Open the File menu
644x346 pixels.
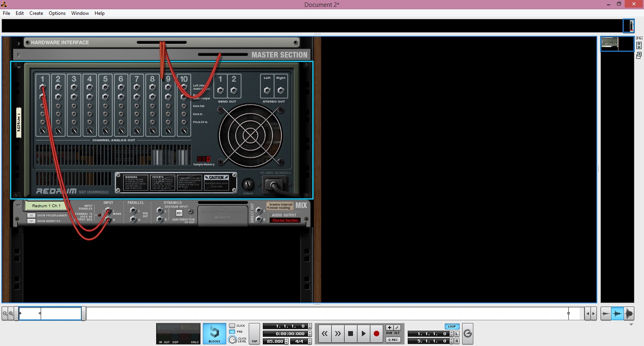tap(6, 13)
